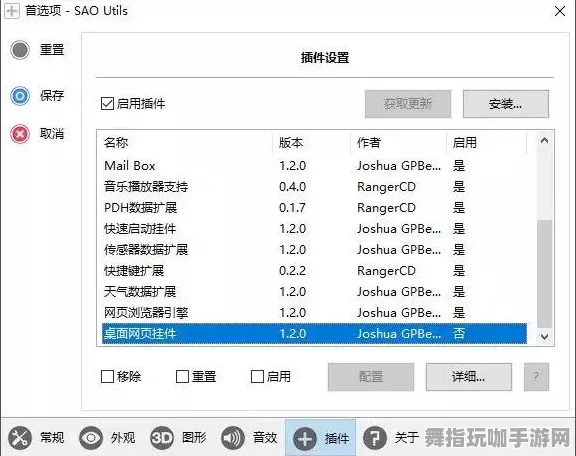Open the 关于 tab label

coord(407,438)
